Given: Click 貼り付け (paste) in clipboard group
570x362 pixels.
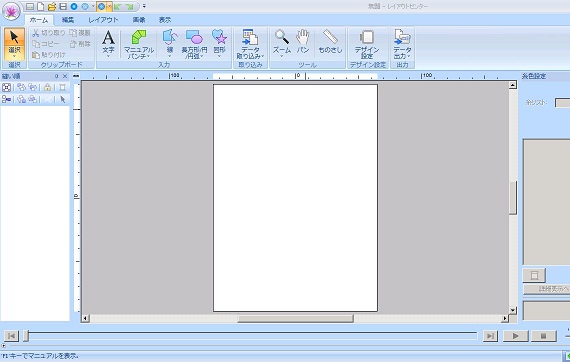Looking at the screenshot, I should tap(49, 55).
